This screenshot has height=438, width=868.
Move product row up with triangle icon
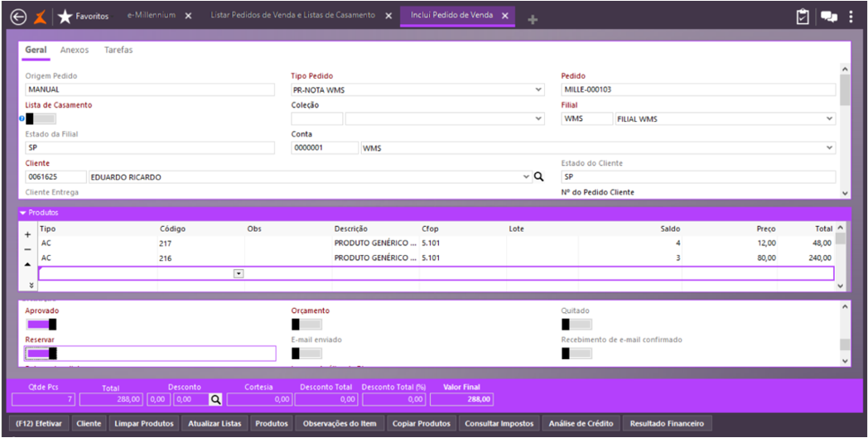click(x=27, y=264)
